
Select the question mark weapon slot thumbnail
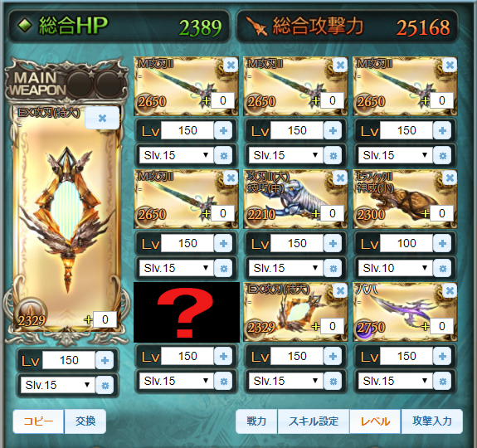point(187,312)
